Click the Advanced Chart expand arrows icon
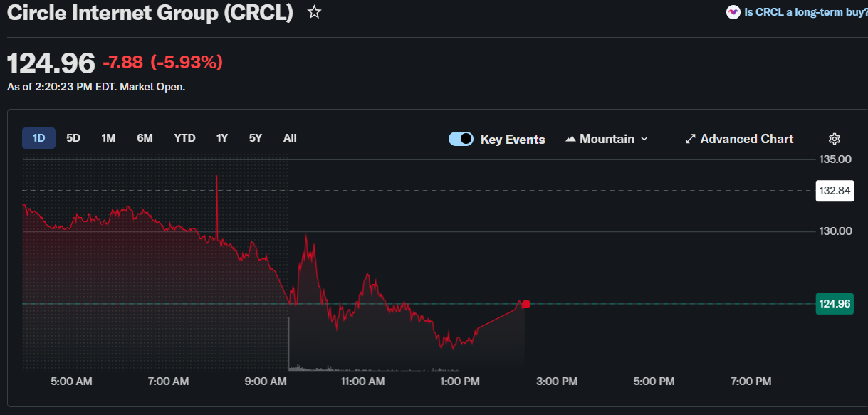The width and height of the screenshot is (868, 415). click(690, 138)
